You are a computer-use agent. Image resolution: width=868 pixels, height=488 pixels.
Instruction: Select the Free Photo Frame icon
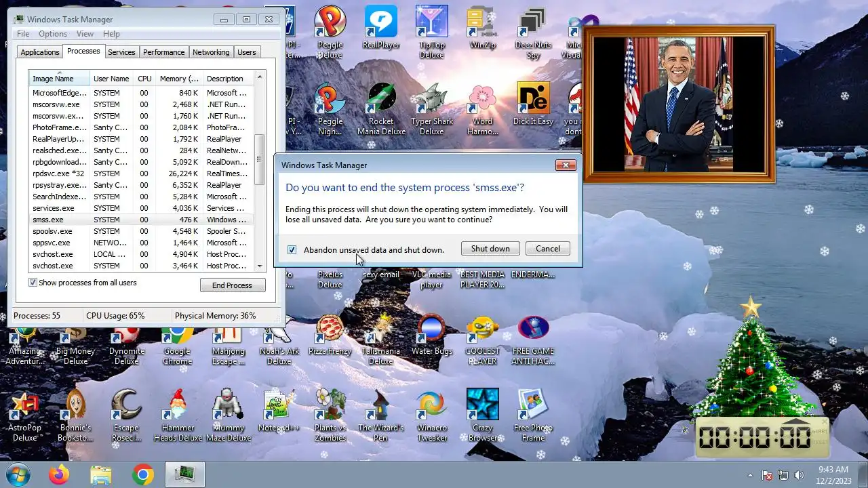point(533,415)
